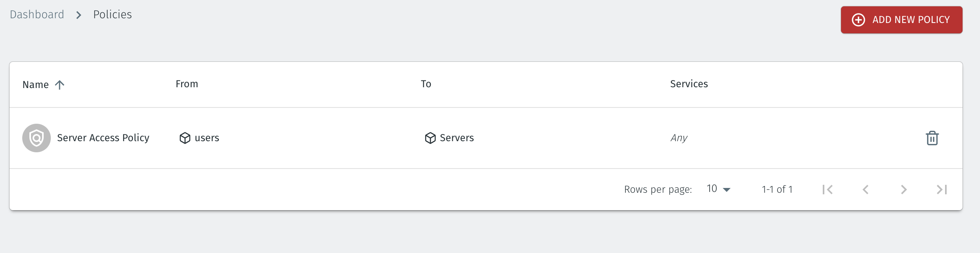Sort the table by Name column header
The image size is (980, 253).
[x=36, y=84]
